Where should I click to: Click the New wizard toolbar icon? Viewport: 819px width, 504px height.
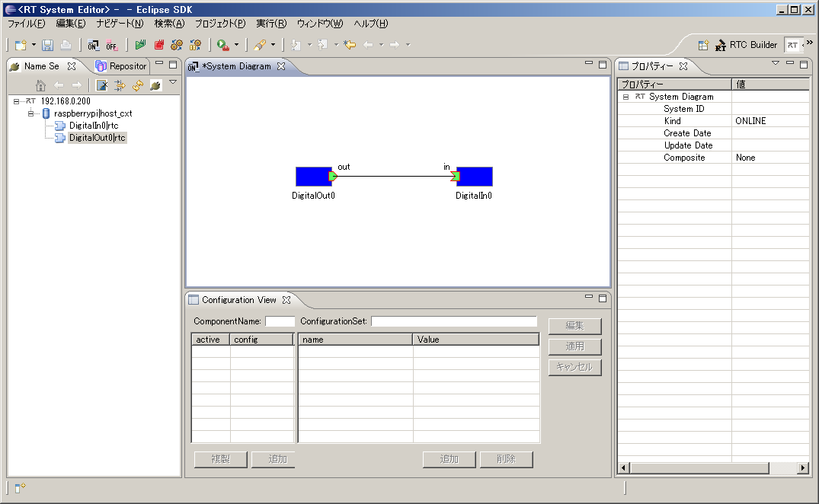tap(21, 46)
